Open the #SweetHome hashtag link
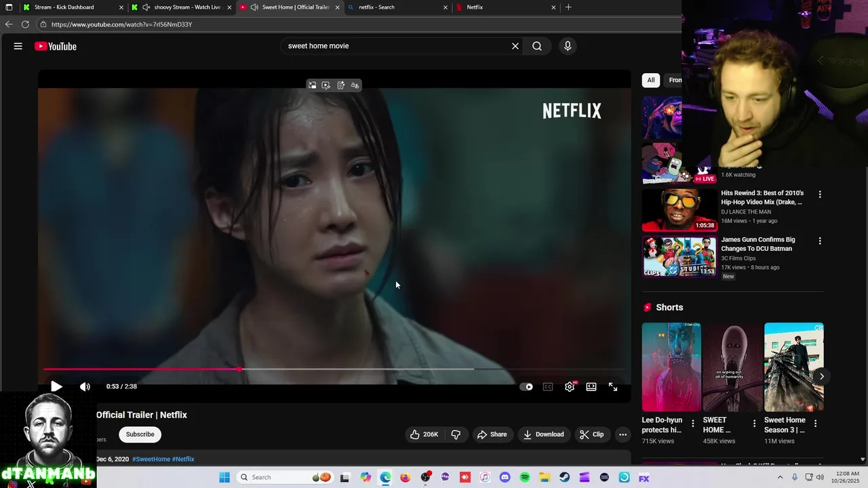 tap(151, 459)
